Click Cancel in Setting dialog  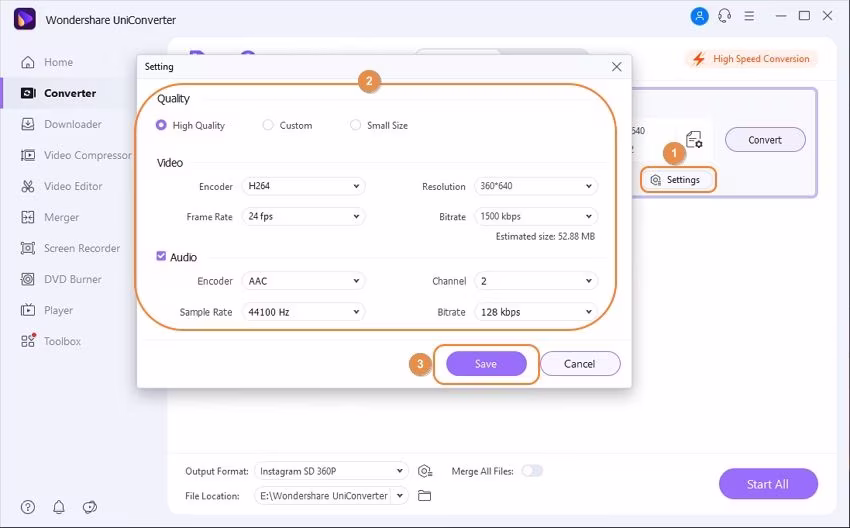(580, 364)
